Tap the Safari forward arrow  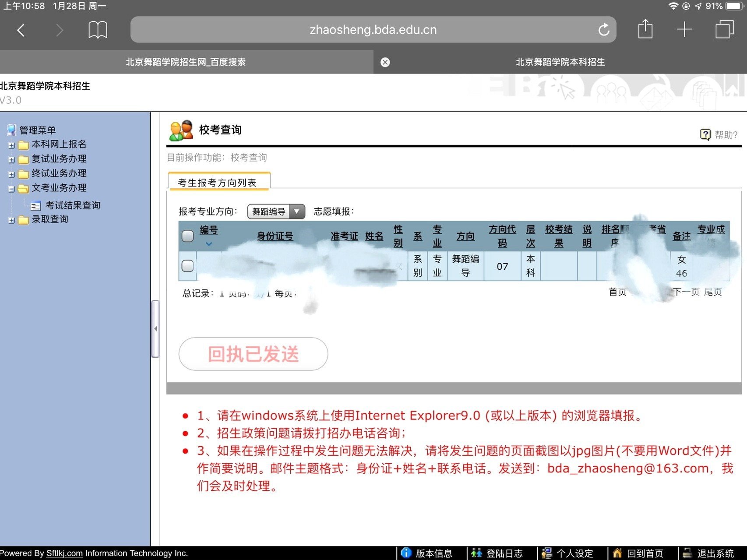pos(60,30)
